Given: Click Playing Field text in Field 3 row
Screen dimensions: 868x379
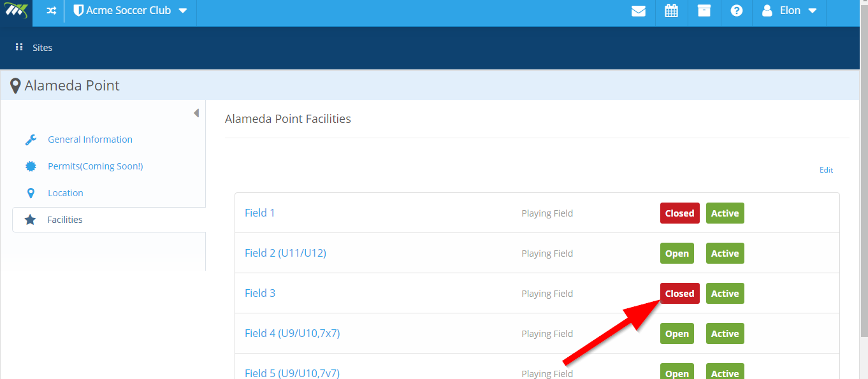Looking at the screenshot, I should 547,294.
